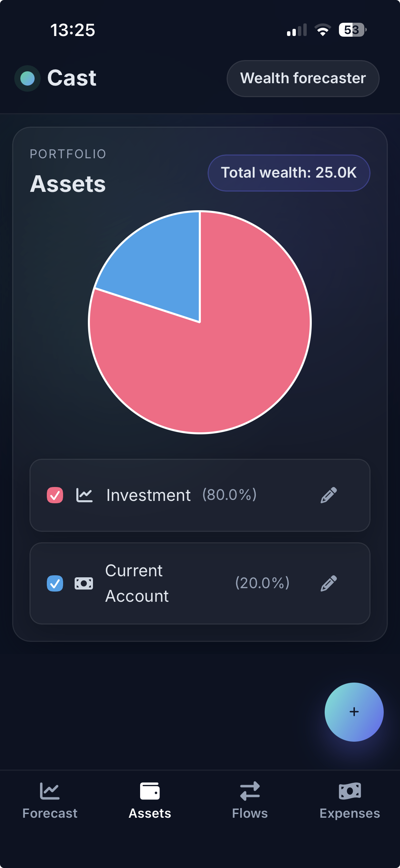400x868 pixels.
Task: Tap the Cast logo circle icon
Action: point(27,78)
